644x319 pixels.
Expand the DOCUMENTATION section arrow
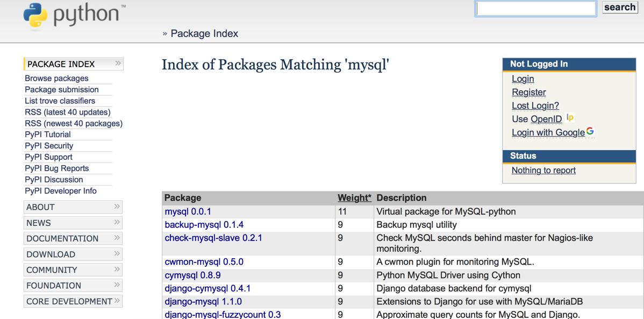118,238
